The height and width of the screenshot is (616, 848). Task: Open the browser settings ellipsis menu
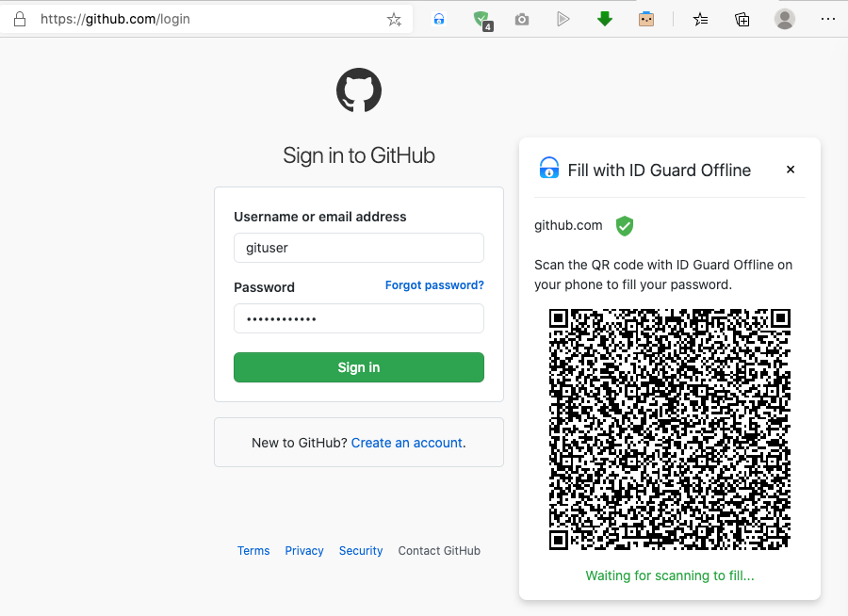tap(828, 19)
